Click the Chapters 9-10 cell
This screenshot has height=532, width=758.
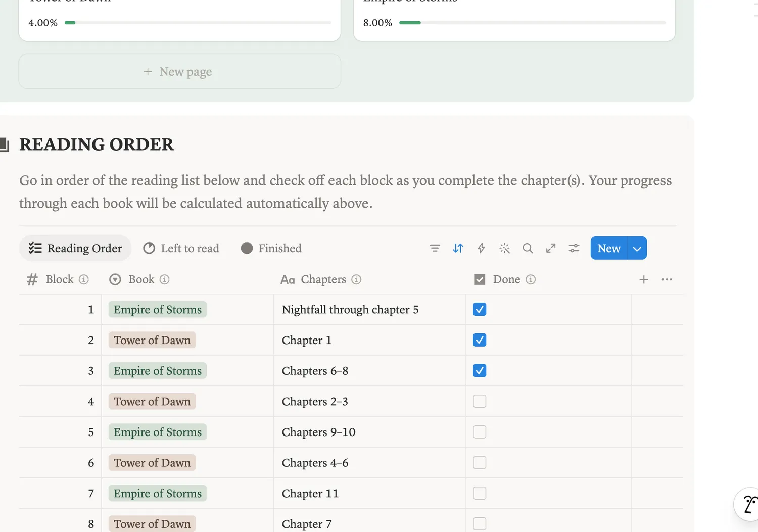370,432
